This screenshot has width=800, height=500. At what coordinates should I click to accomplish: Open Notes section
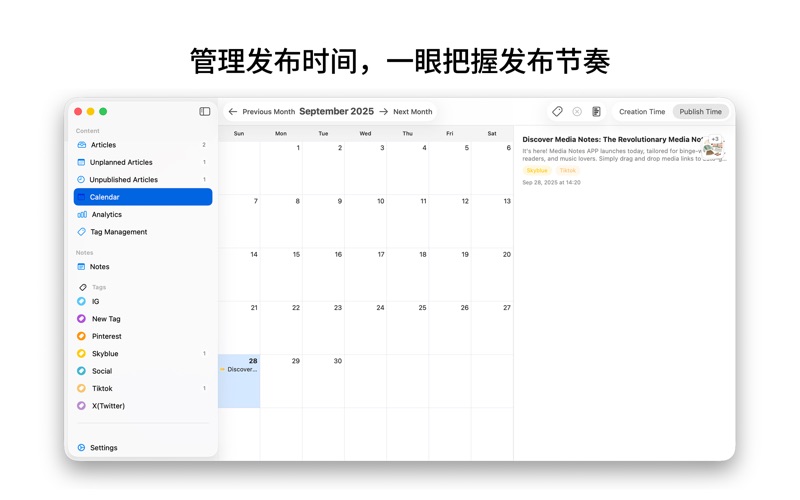(x=143, y=267)
